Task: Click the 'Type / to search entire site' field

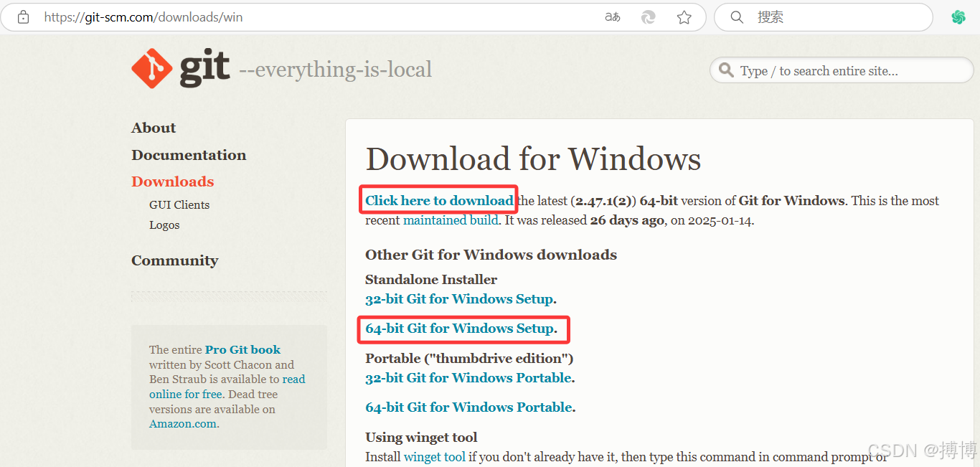Action: pyautogui.click(x=842, y=70)
